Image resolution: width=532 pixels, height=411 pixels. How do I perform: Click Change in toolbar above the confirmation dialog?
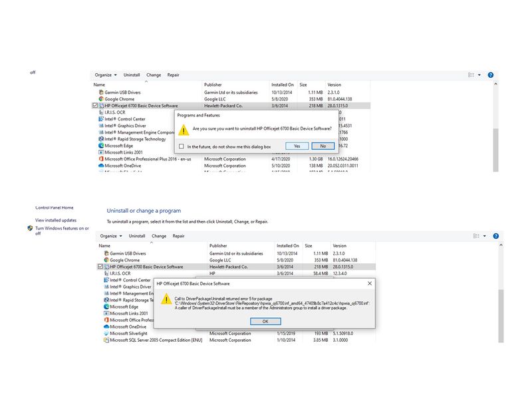click(x=154, y=74)
